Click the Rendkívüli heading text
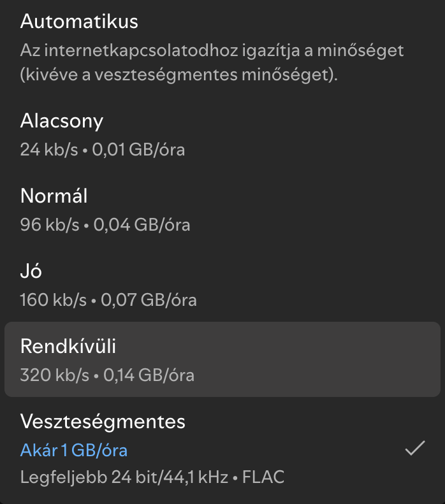The height and width of the screenshot is (504, 445). (x=68, y=346)
